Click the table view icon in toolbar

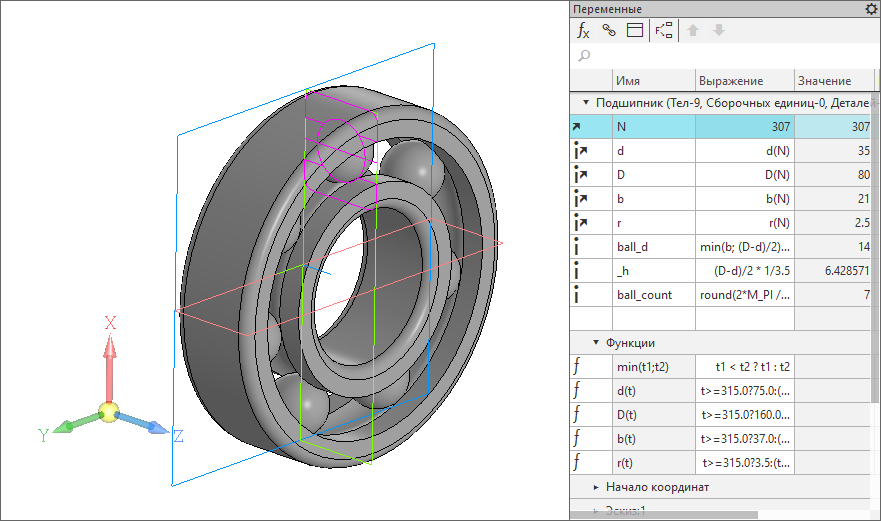(x=634, y=30)
